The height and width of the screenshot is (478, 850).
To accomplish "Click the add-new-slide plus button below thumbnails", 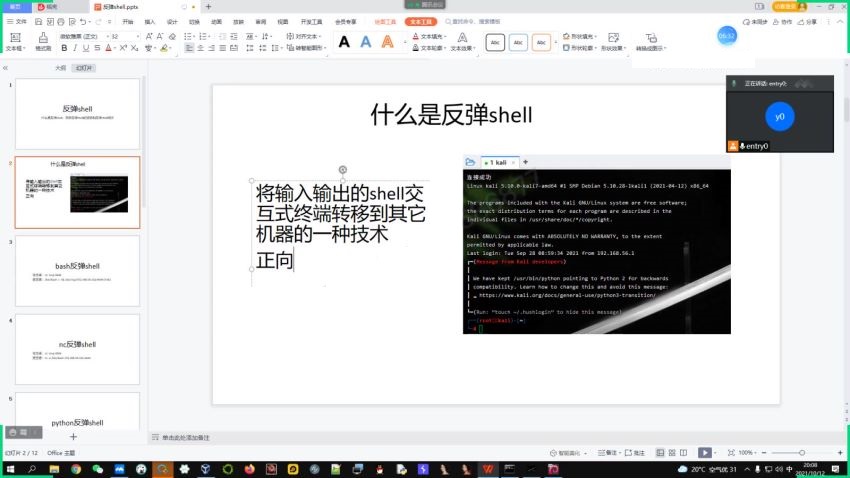I will tap(73, 436).
